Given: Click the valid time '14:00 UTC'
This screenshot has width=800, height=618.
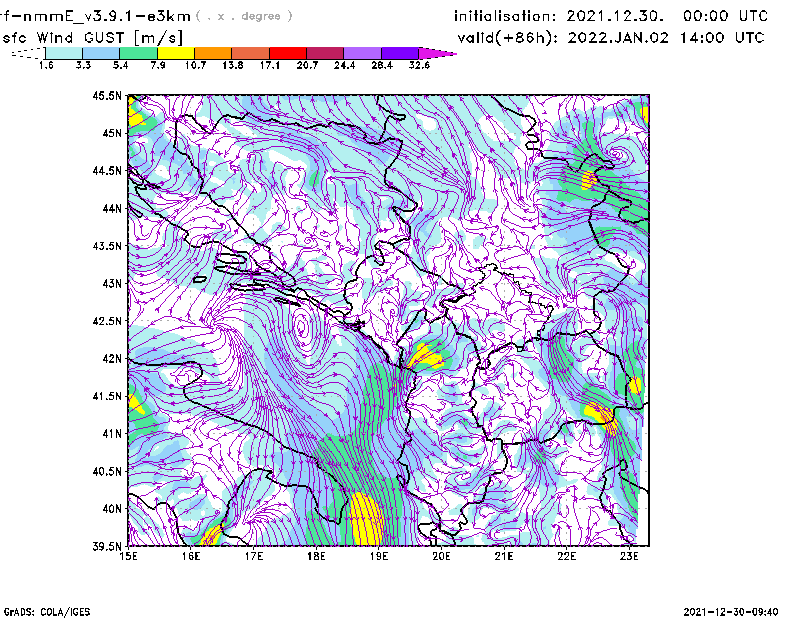Looking at the screenshot, I should [722, 38].
